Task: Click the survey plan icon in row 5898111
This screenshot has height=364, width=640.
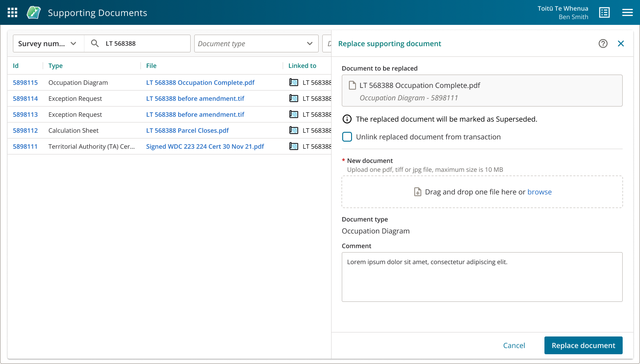Action: point(293,146)
